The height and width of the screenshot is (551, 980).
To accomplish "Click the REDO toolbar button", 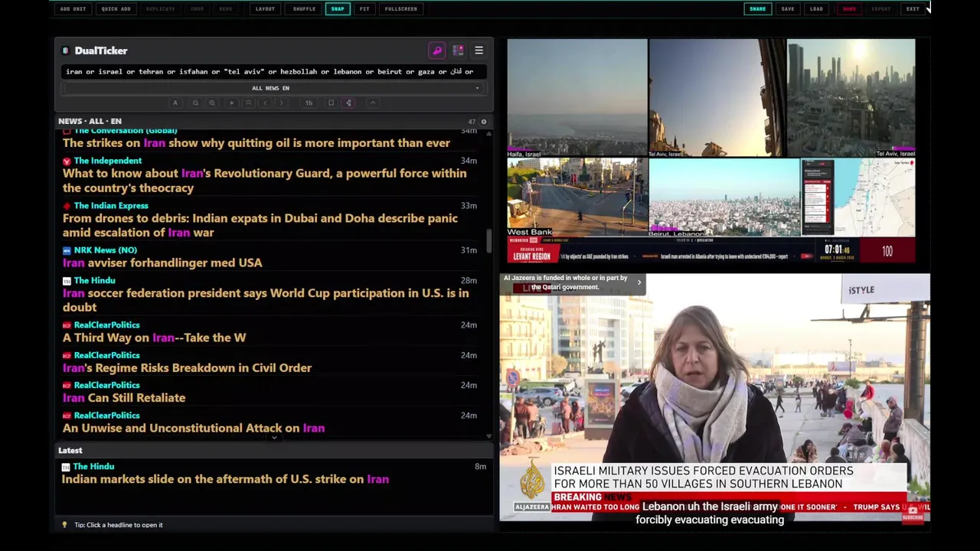I will click(225, 9).
